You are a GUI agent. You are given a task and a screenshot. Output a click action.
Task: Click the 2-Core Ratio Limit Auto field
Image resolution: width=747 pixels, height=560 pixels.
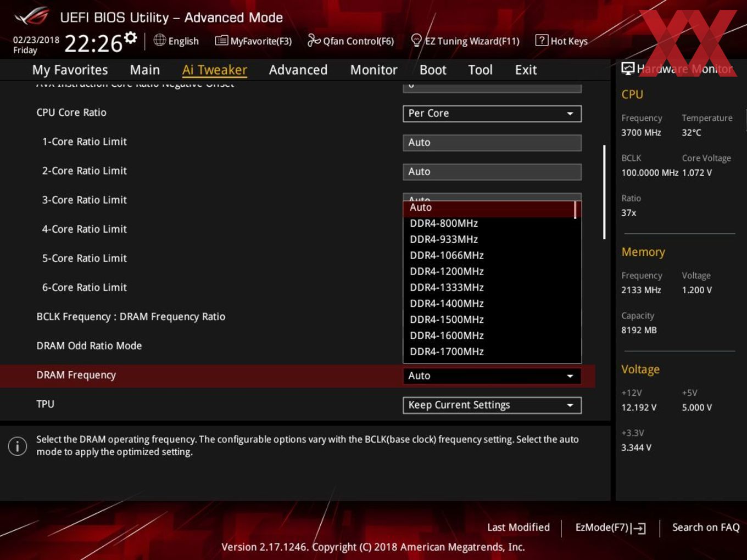pos(492,171)
